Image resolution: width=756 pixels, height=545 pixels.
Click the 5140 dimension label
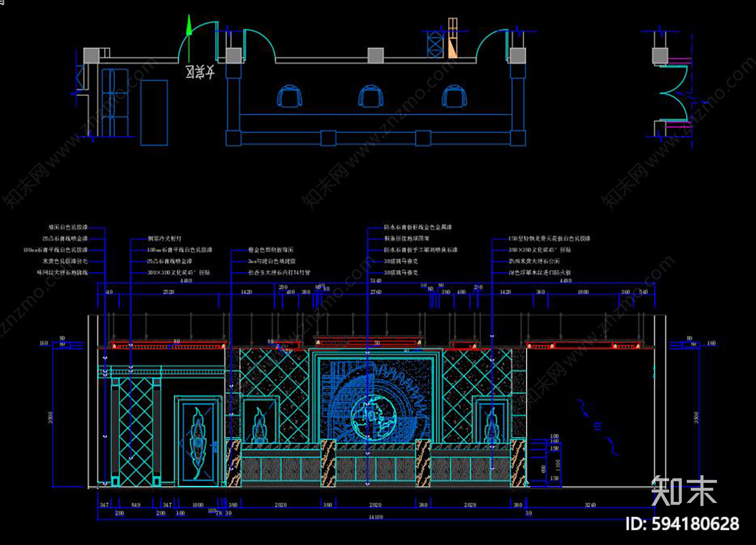coord(376,281)
